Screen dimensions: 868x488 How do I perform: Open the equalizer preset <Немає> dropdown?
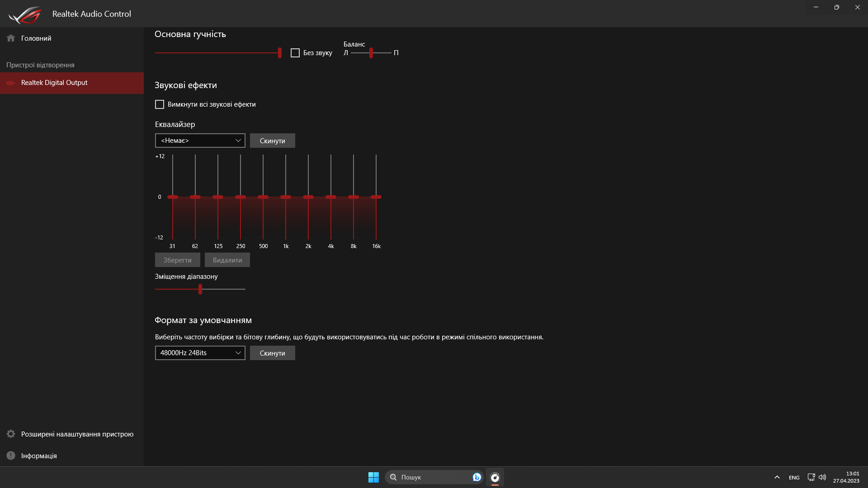200,141
